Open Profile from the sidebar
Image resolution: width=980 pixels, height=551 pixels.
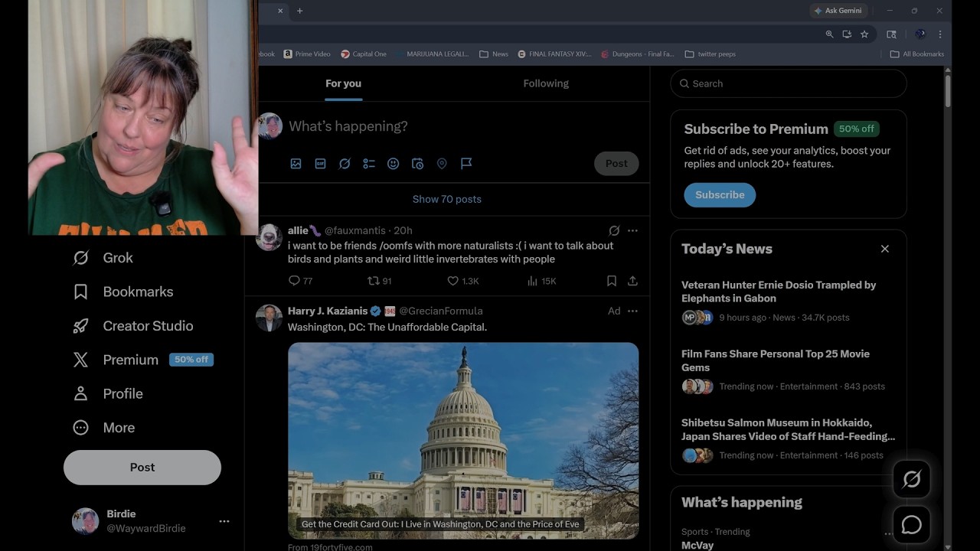click(107, 394)
